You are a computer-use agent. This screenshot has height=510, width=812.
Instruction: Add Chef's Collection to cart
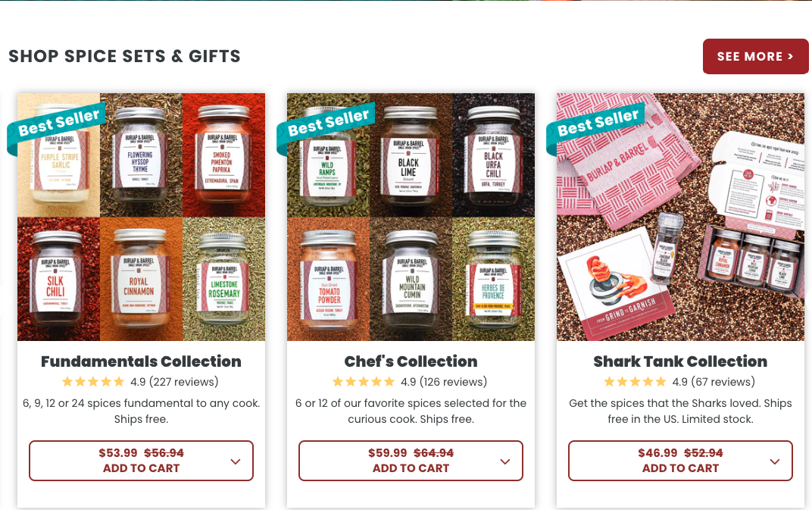pyautogui.click(x=411, y=461)
